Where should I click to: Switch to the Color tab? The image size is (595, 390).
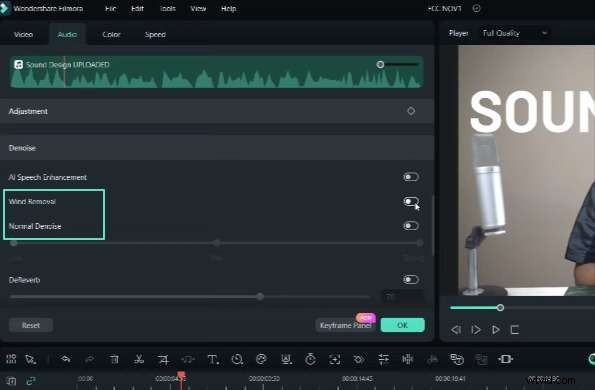(x=111, y=35)
